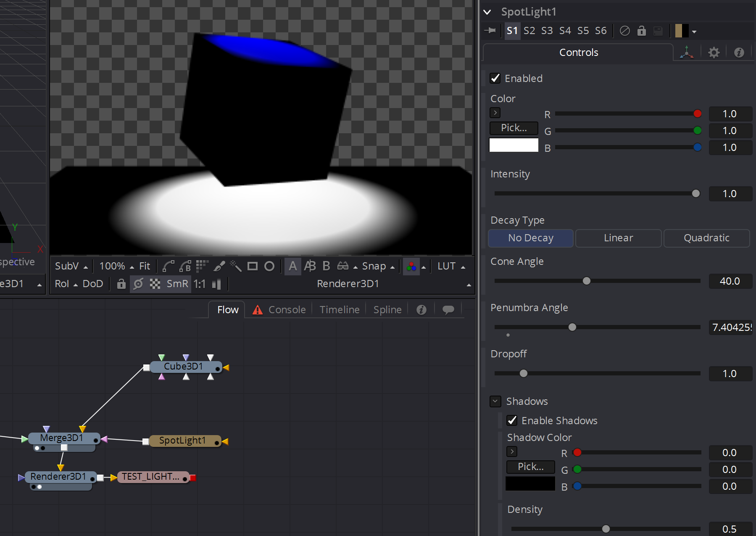Open the Spline tab
This screenshot has height=536, width=756.
(x=387, y=310)
